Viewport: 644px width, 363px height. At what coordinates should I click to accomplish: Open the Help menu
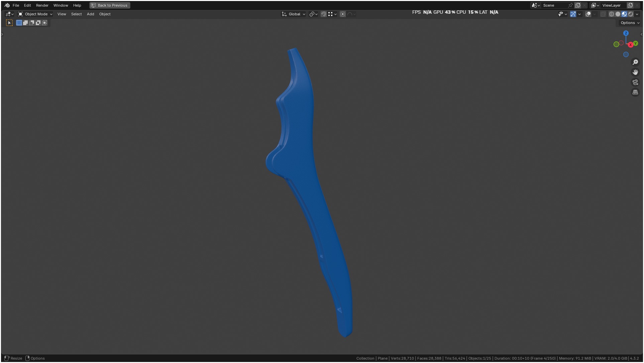(x=77, y=5)
